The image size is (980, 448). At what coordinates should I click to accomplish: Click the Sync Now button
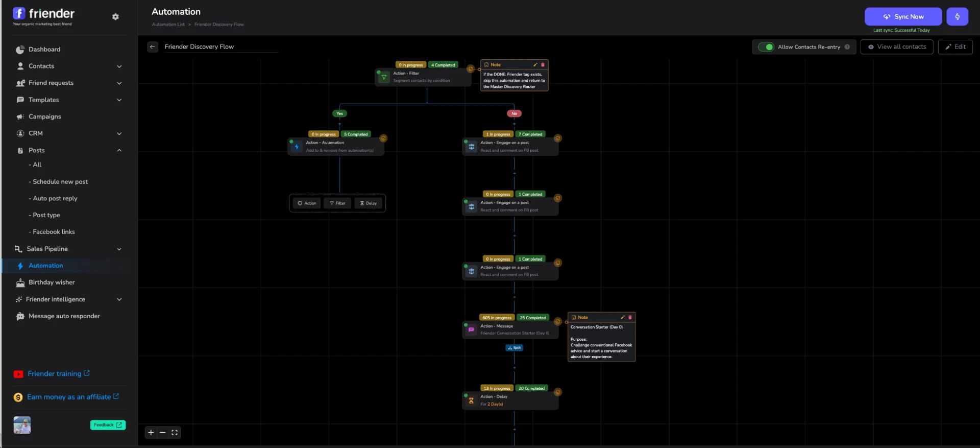pos(903,16)
